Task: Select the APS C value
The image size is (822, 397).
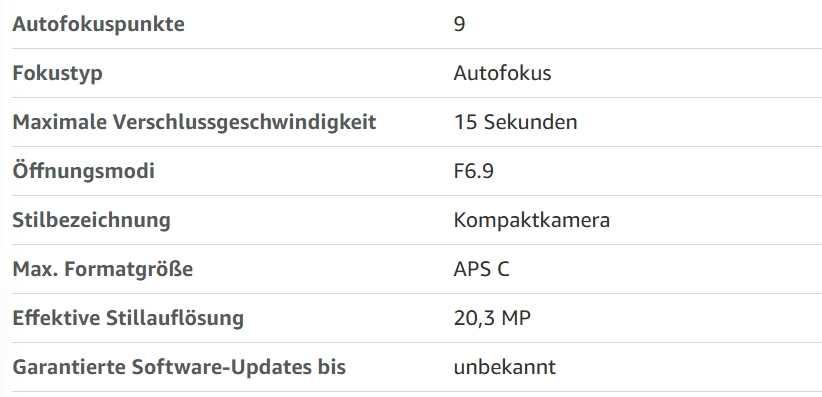Action: pyautogui.click(x=481, y=269)
